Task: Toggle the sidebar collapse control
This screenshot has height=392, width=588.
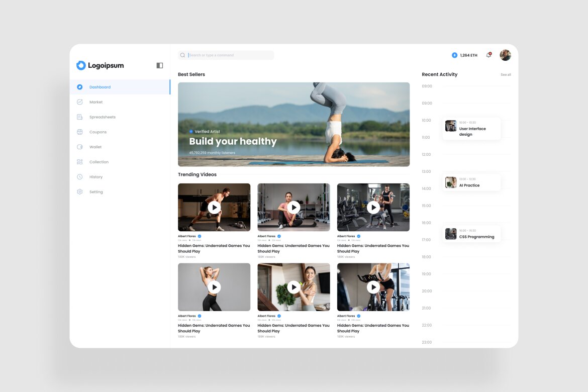Action: [x=159, y=65]
